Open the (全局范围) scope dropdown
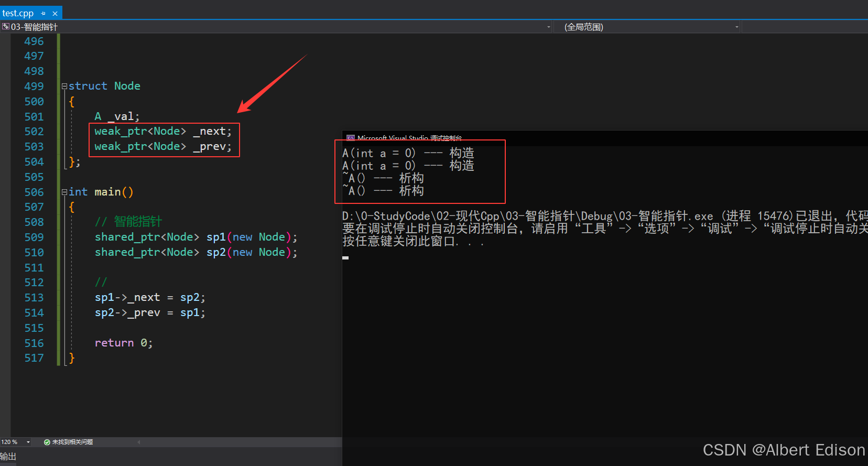The image size is (868, 466). coord(736,27)
